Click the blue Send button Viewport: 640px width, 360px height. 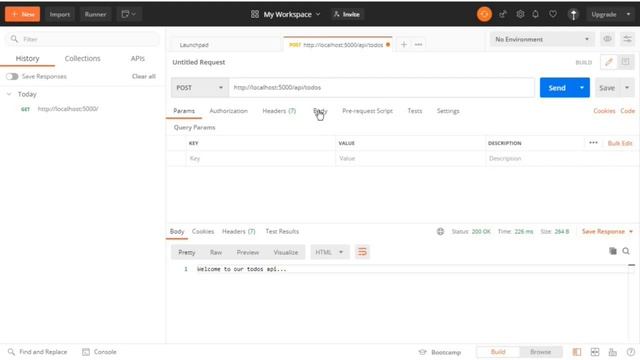coord(557,87)
